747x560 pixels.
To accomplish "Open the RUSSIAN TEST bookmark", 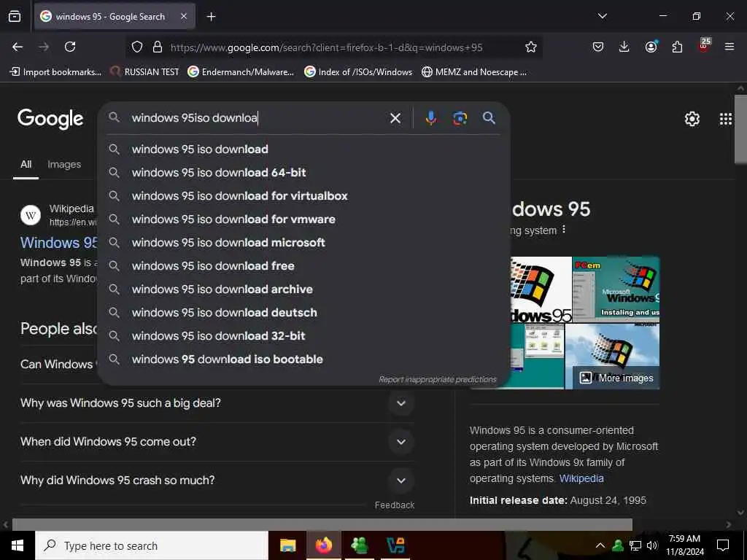I will click(145, 72).
